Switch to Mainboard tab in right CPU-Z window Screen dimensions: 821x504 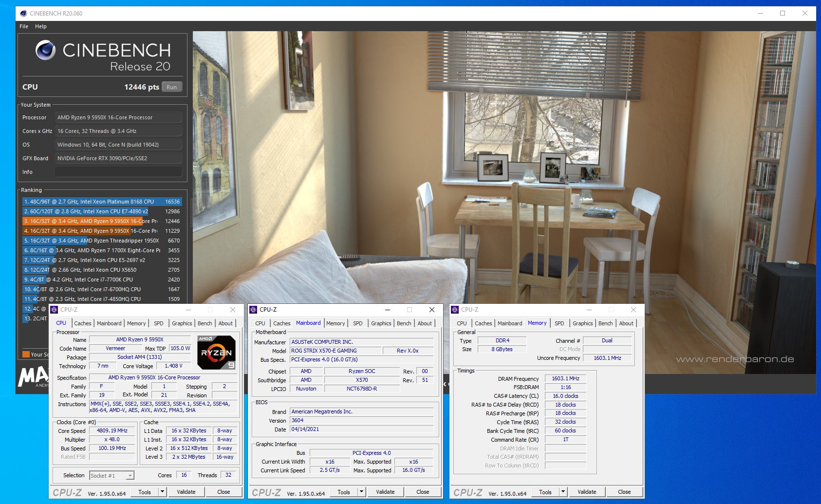510,323
